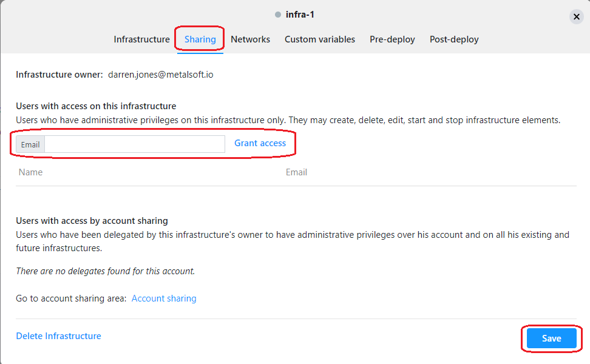Click 'Users with access by account sharing' heading
This screenshot has width=590, height=364.
92,221
